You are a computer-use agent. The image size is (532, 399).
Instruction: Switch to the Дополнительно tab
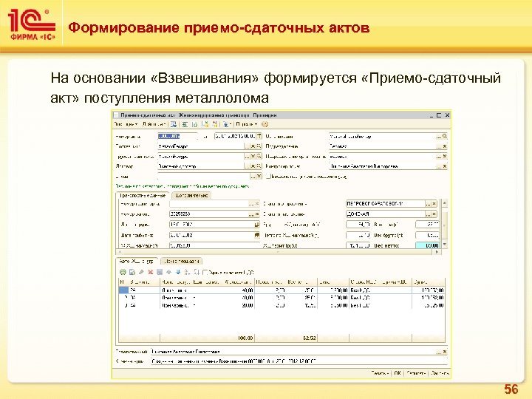191,195
